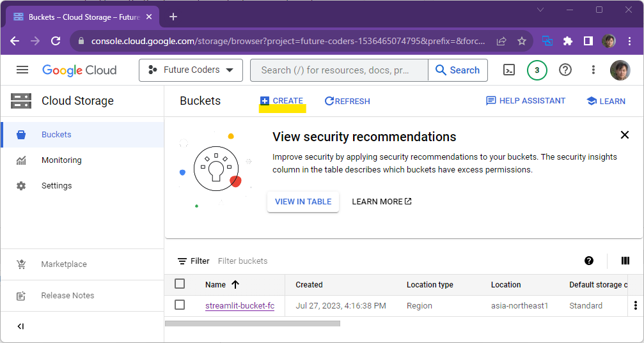Open a new browser tab

[173, 17]
